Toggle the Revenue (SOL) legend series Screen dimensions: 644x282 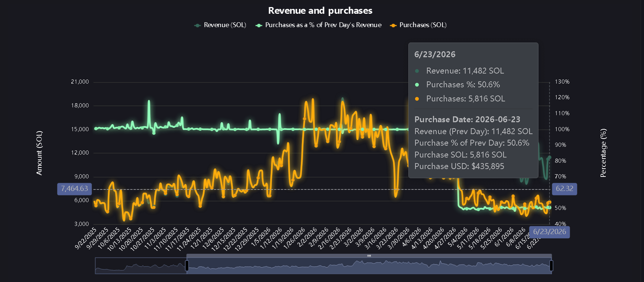pos(220,25)
